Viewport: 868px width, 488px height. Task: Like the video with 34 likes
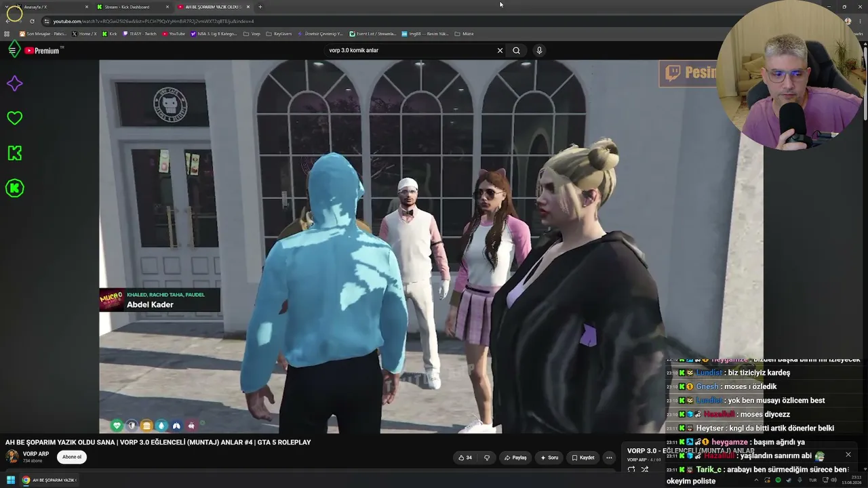[x=465, y=457]
